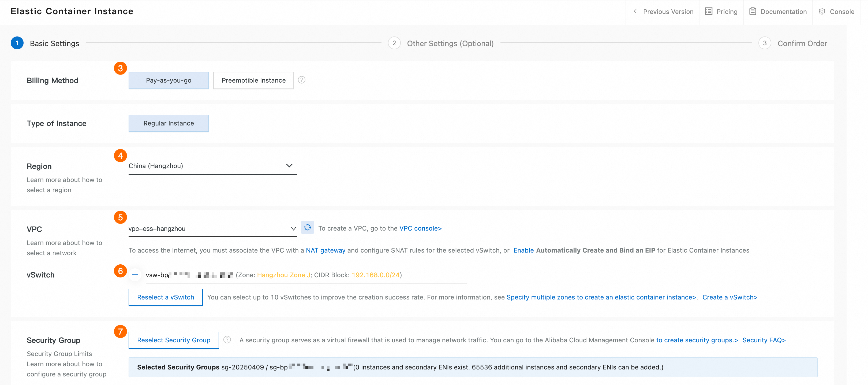Click Reselect Security Group button
Screen dimensions: 868x385
tap(174, 340)
